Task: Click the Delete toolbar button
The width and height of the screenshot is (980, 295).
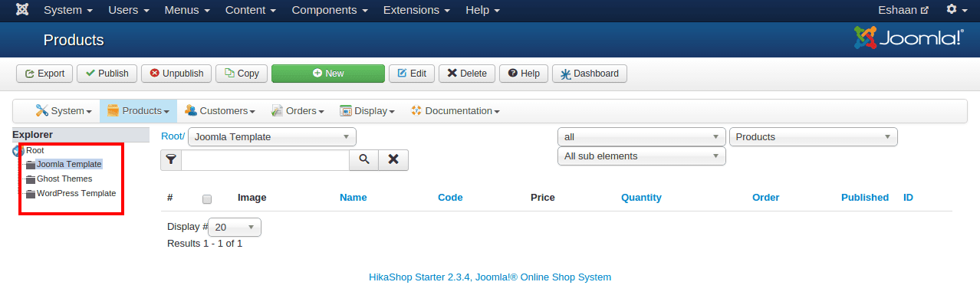Action: click(x=467, y=74)
